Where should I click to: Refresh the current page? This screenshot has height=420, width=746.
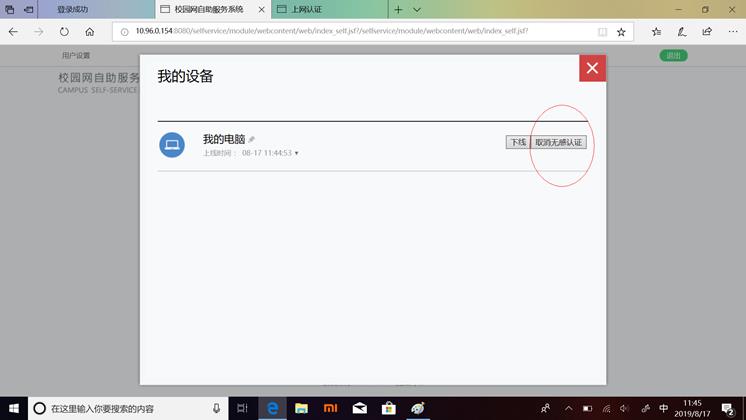point(64,32)
